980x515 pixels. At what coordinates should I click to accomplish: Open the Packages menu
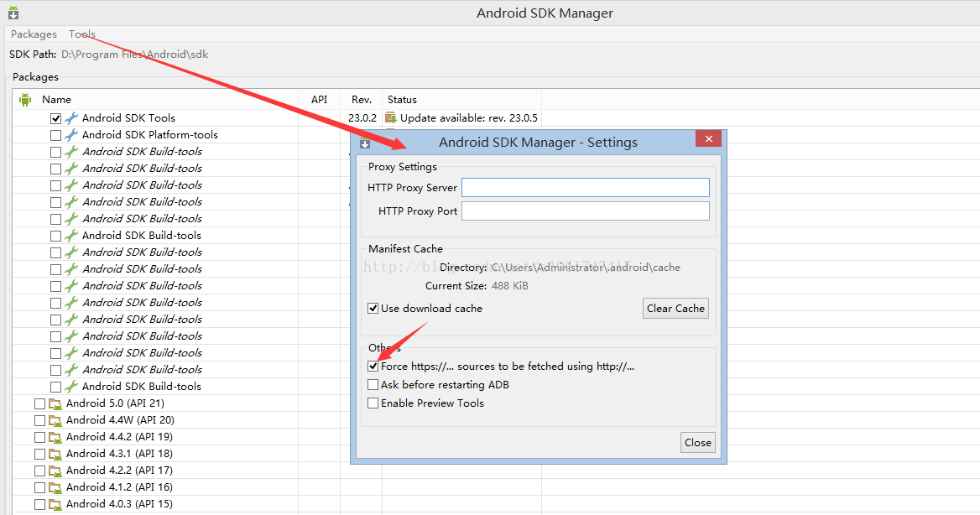point(34,34)
